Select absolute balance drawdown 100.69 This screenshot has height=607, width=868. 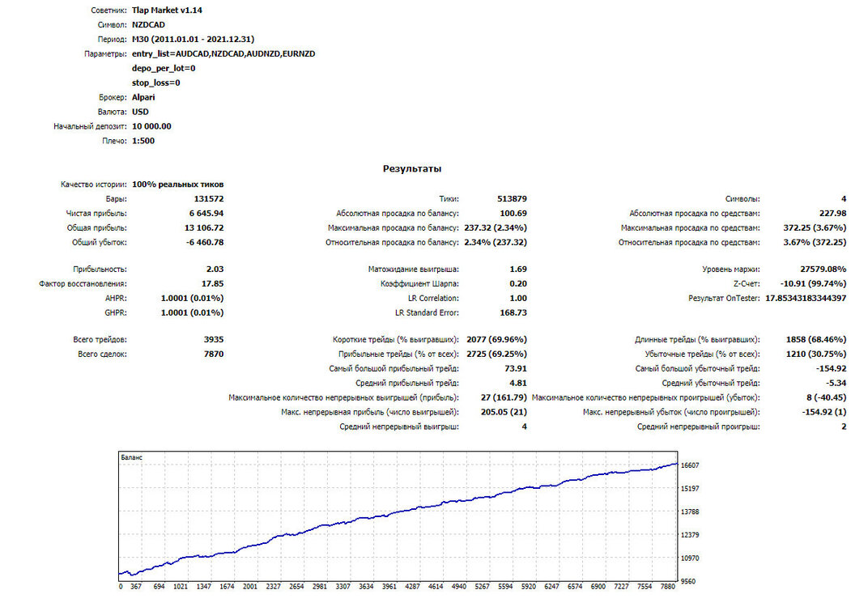click(x=513, y=213)
